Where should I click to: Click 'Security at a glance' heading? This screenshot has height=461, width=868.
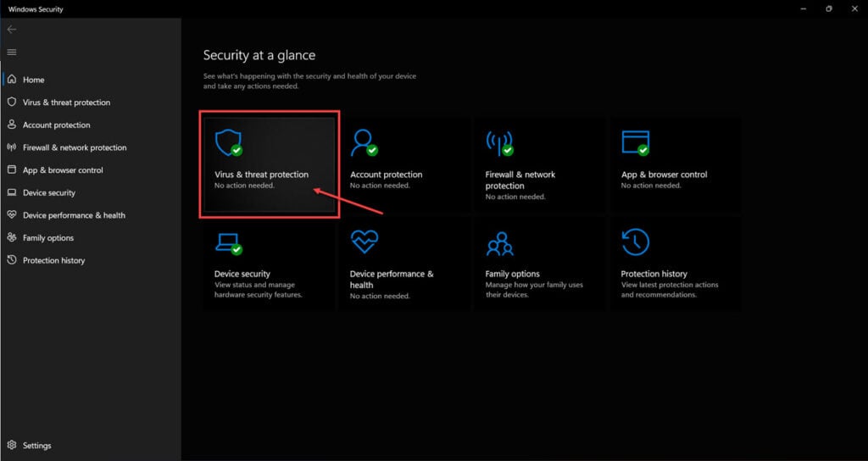tap(259, 55)
